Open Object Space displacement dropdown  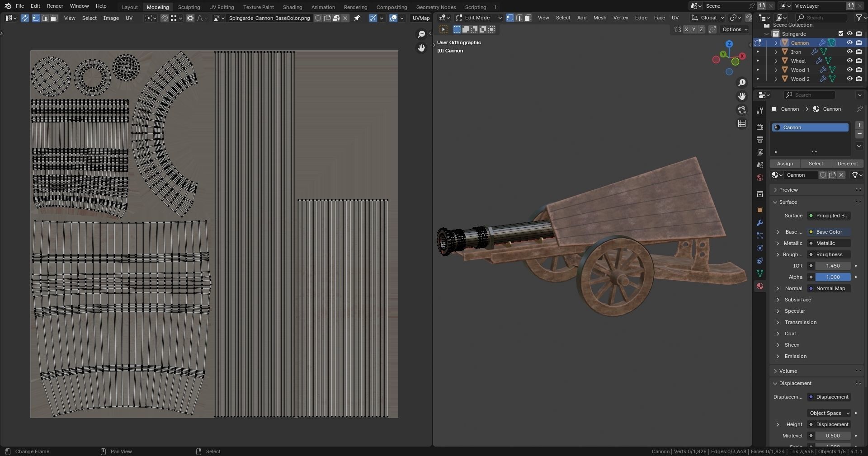click(829, 413)
